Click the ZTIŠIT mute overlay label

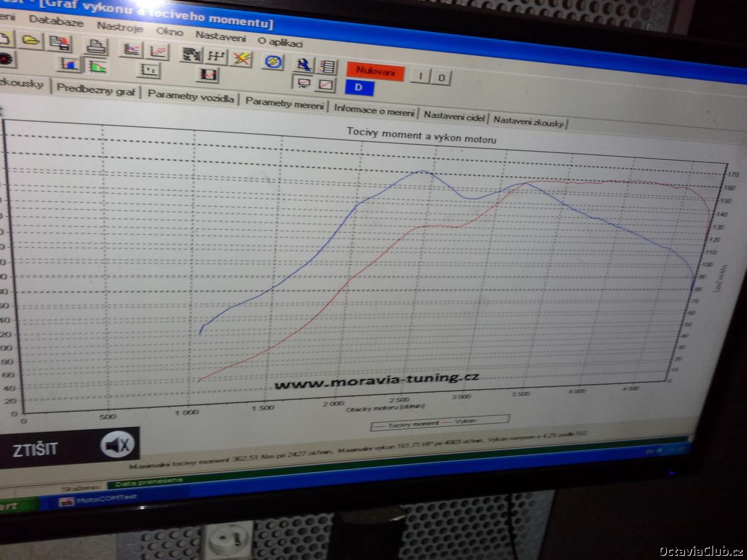(x=35, y=449)
